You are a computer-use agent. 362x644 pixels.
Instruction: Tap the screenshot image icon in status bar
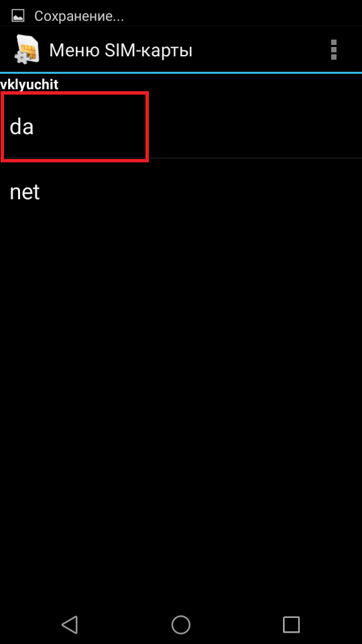pyautogui.click(x=17, y=16)
